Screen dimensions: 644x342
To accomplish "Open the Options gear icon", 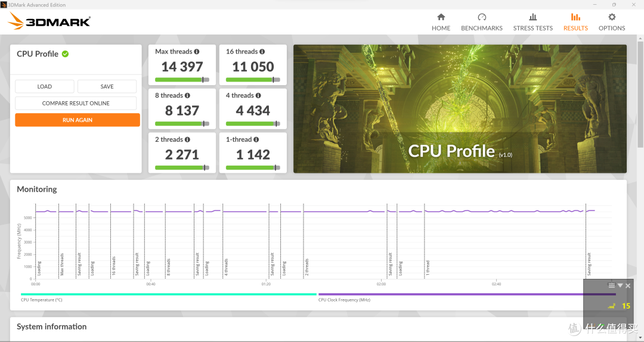I will (x=612, y=17).
